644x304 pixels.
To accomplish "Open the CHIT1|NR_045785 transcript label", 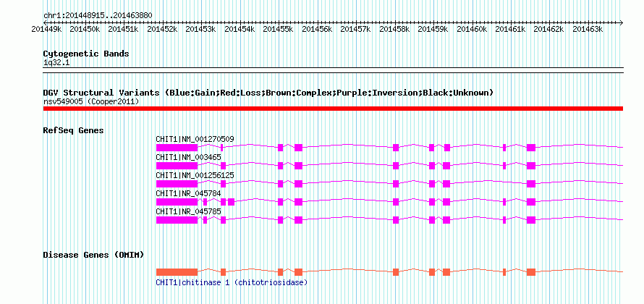I will (189, 211).
